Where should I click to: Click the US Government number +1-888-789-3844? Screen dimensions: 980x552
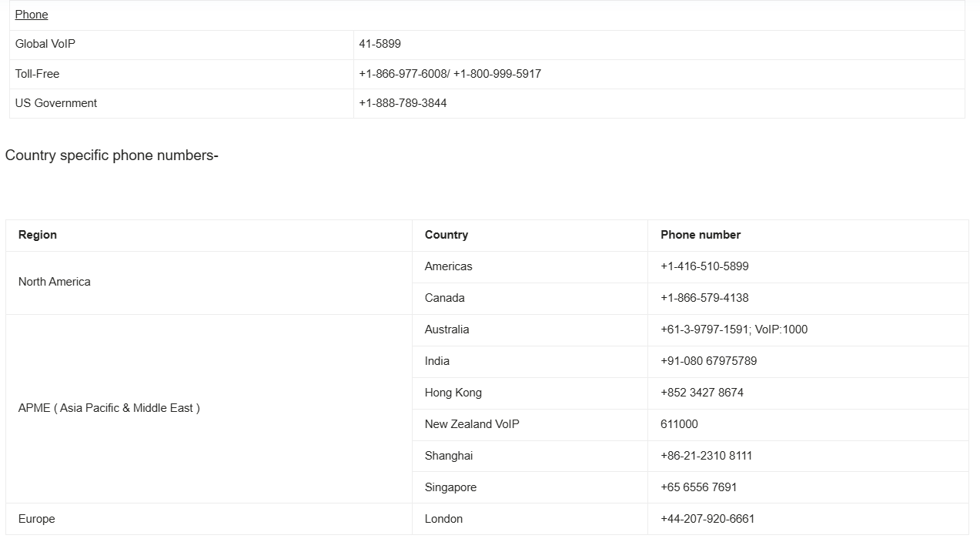[403, 103]
